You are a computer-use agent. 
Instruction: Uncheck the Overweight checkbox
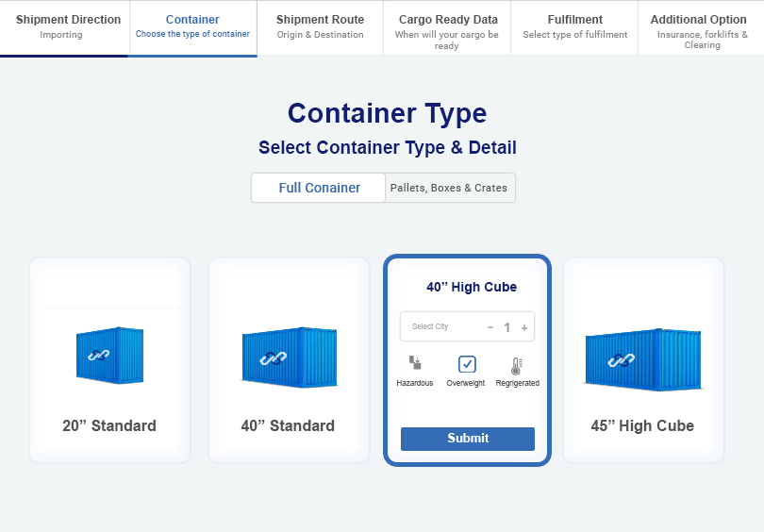(x=467, y=364)
